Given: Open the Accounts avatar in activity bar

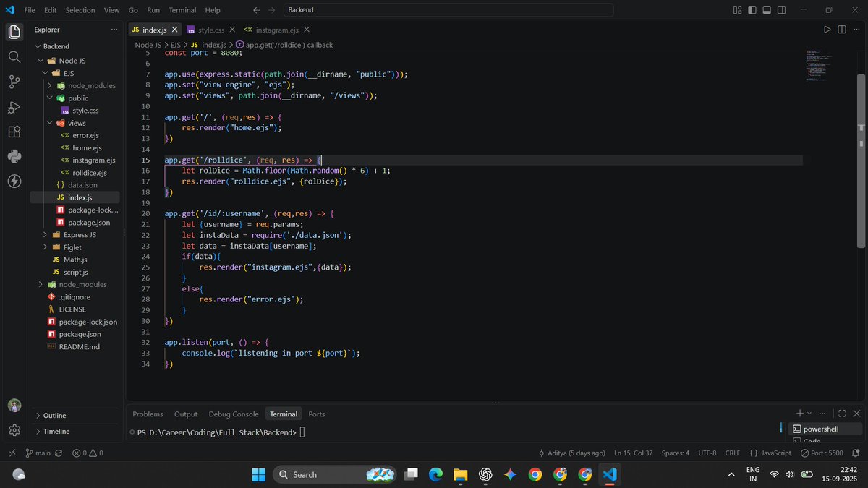Looking at the screenshot, I should tap(14, 406).
